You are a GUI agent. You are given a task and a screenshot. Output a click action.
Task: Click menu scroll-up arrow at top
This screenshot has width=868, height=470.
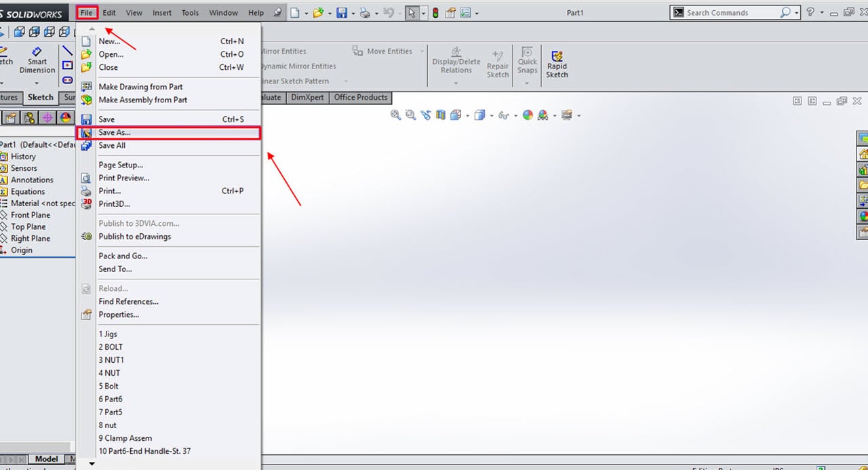pos(92,29)
